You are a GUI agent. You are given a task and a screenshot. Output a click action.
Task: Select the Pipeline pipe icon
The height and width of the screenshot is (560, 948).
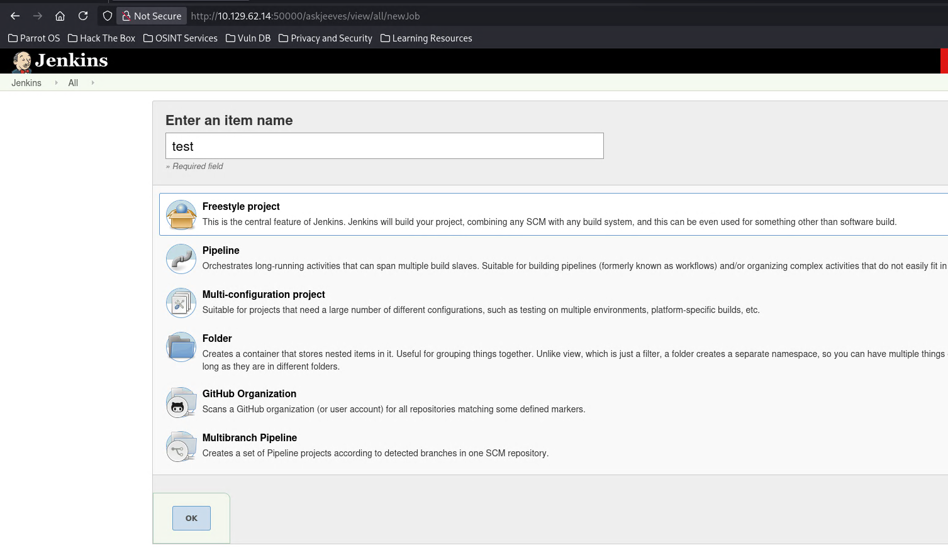(181, 259)
